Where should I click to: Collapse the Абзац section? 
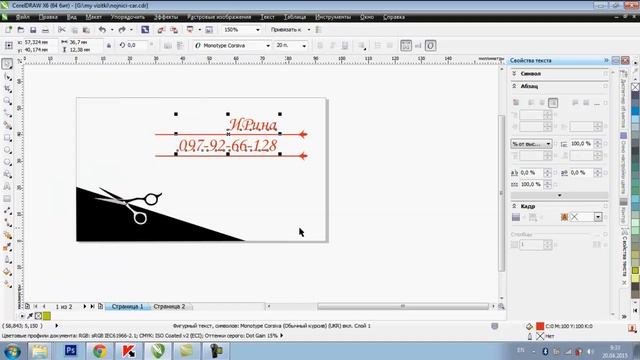coord(514,86)
